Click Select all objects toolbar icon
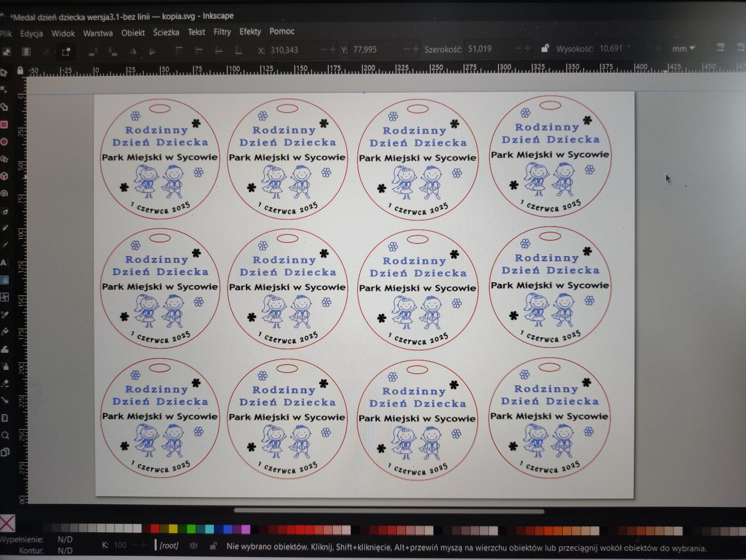This screenshot has width=746, height=560. tap(6, 52)
